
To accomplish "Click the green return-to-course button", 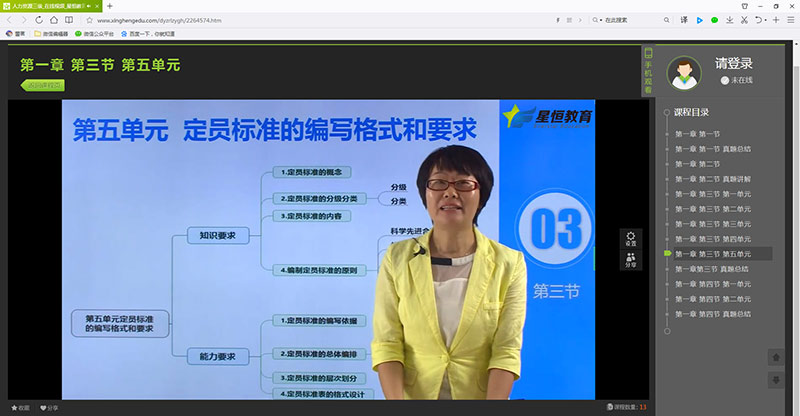I will coord(43,85).
